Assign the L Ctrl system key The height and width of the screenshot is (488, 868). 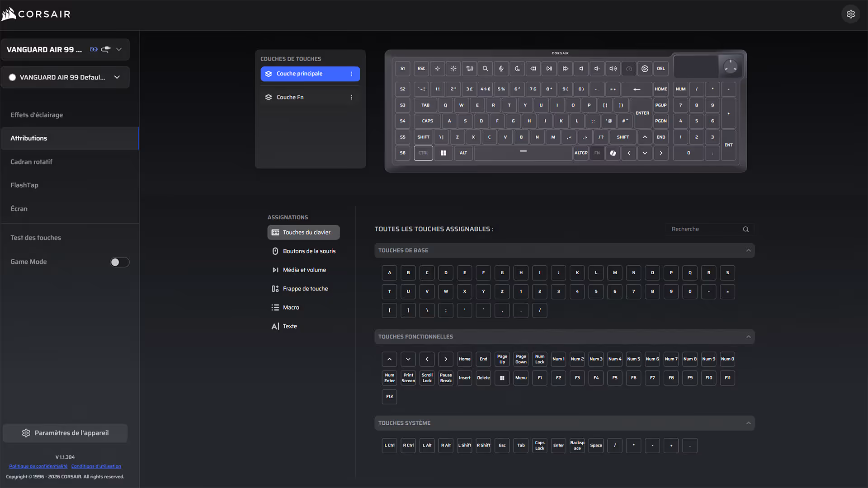[x=389, y=446]
